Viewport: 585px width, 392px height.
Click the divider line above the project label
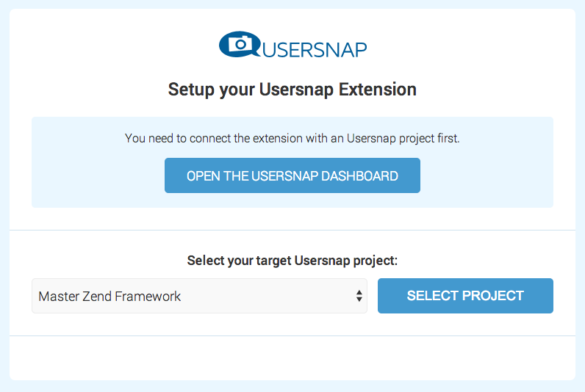[292, 230]
